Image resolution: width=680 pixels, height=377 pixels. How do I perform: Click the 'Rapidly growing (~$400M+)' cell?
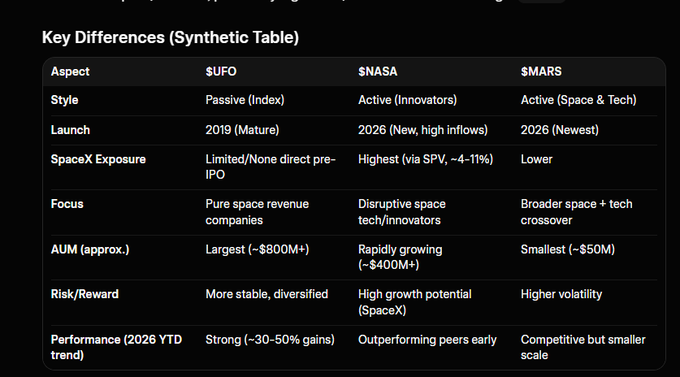click(x=400, y=257)
